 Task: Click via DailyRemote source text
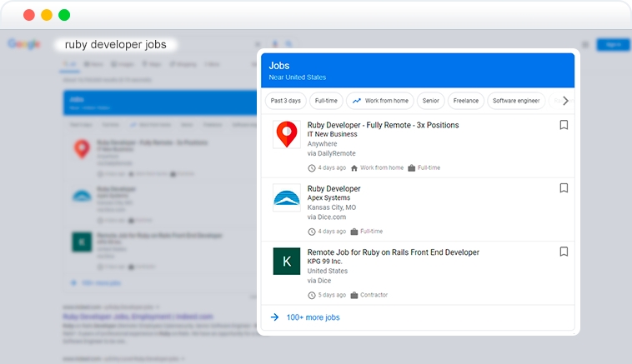[x=331, y=153]
